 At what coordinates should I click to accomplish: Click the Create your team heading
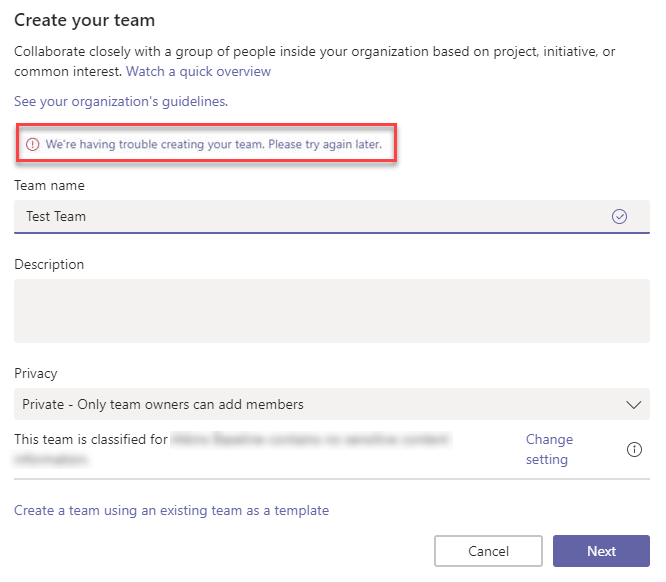click(x=85, y=20)
